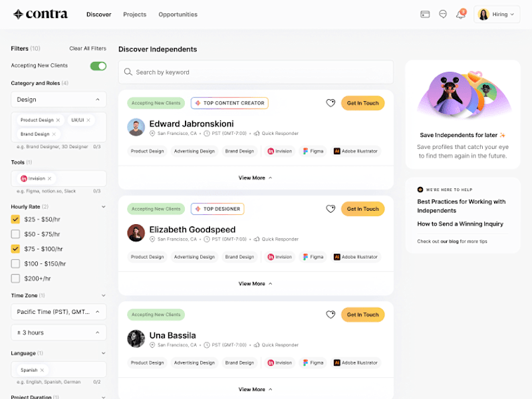Screen dimensions: 532x399
Task: Open How to Send a Winning Inquiry
Action: [x=460, y=224]
